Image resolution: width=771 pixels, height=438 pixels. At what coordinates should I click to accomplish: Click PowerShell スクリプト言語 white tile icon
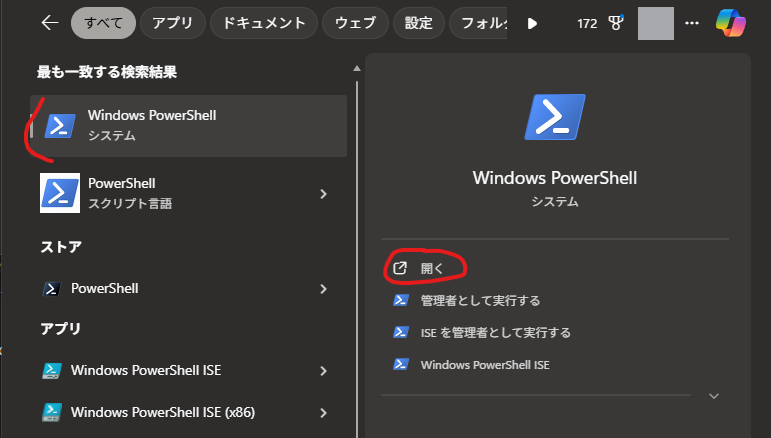pos(60,193)
